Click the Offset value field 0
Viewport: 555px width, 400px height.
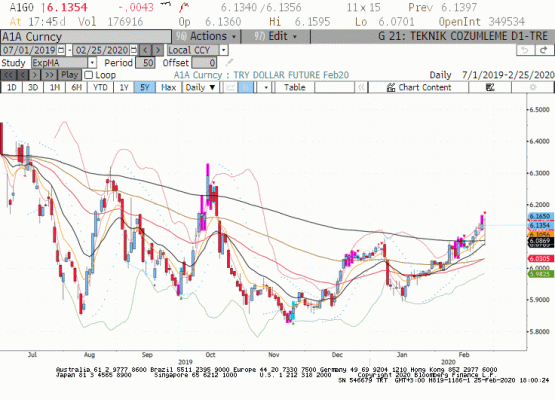[204, 63]
